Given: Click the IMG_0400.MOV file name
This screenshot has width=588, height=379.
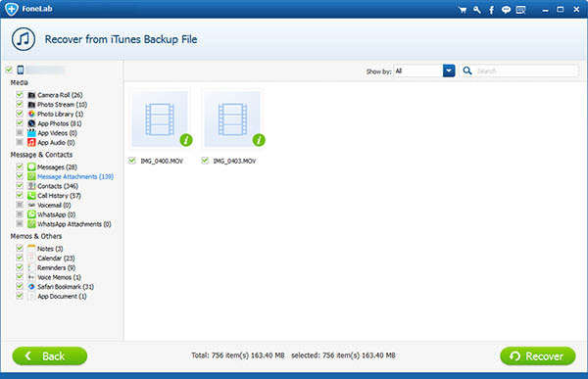Looking at the screenshot, I should point(162,161).
